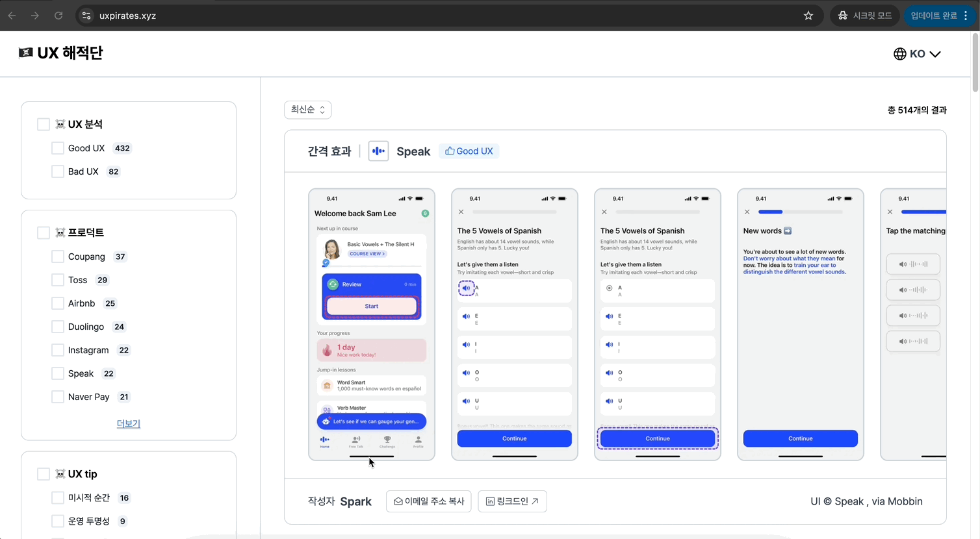Click the speaker icon for vowel E, second screenshot

click(466, 316)
